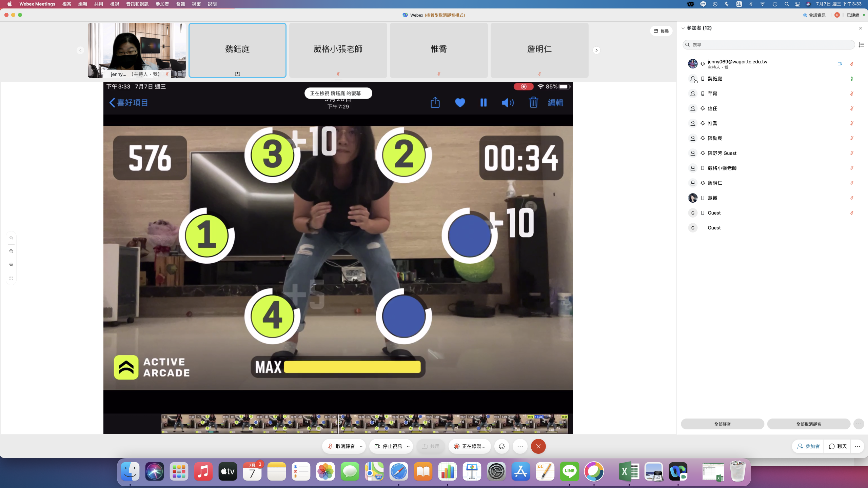Collapse the 參加者 (12) panel header
Image resolution: width=868 pixels, height=488 pixels.
click(683, 28)
